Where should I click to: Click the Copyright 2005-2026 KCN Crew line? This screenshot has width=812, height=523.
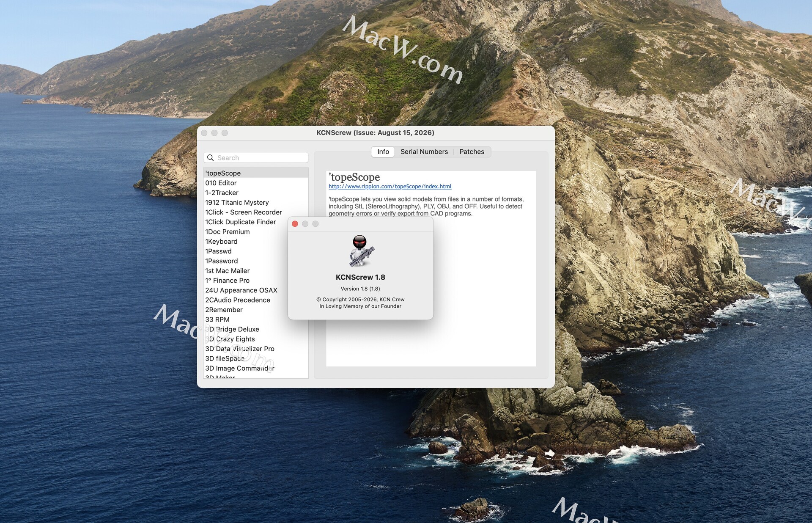tap(360, 300)
